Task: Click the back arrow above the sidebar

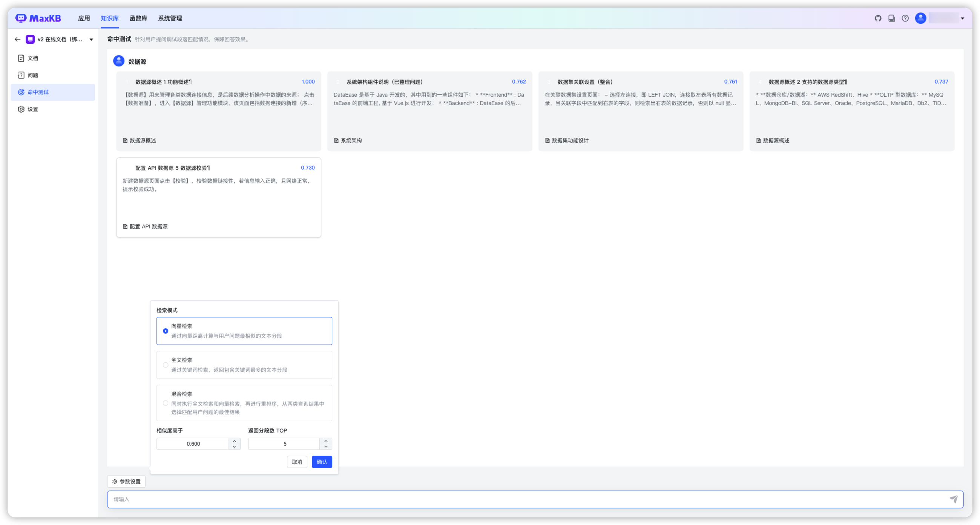Action: [17, 39]
